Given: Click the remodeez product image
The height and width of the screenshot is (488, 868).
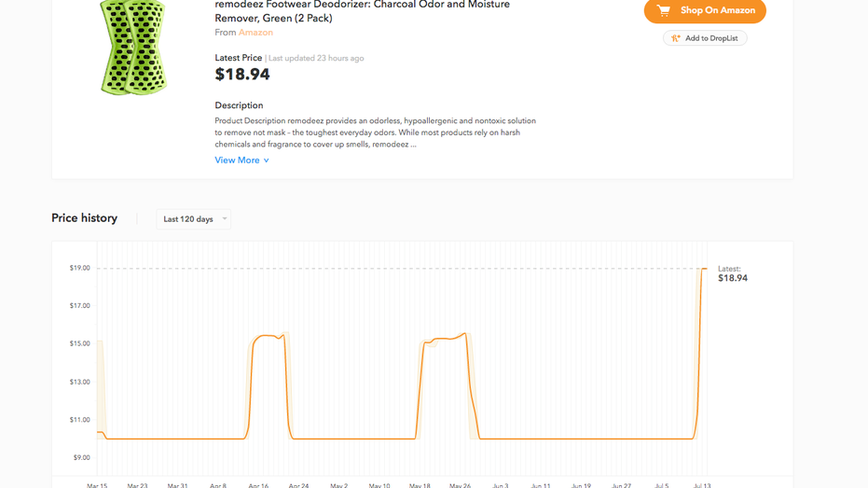Looking at the screenshot, I should 133,48.
